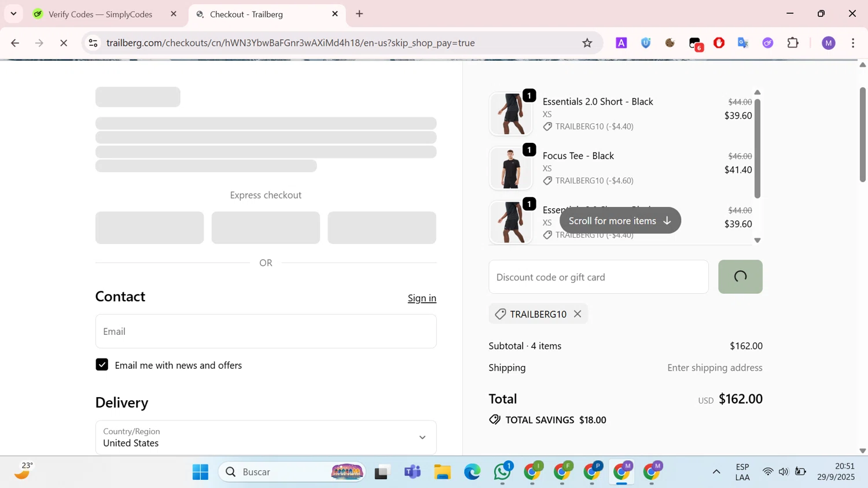Open the battery tray icon

tap(800, 472)
